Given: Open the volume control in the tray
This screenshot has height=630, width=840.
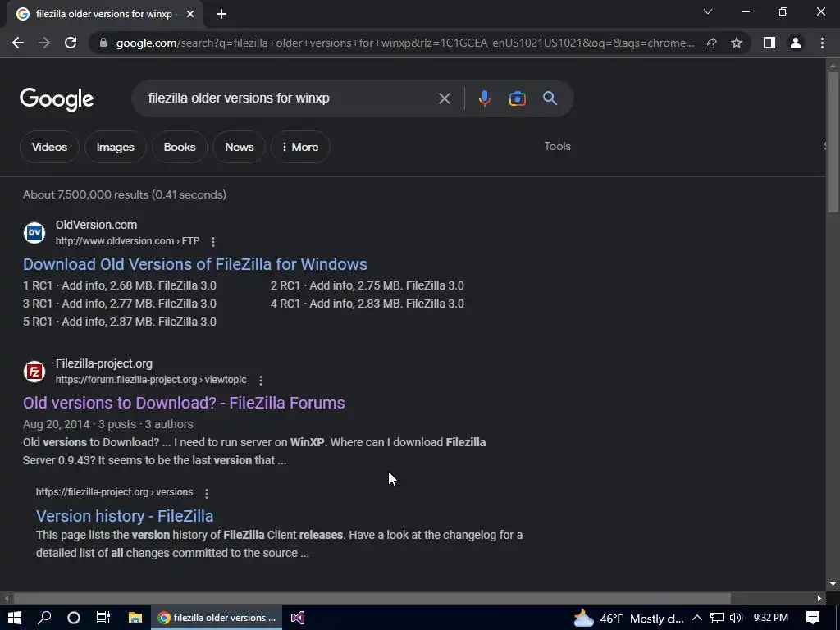Looking at the screenshot, I should coord(736,618).
